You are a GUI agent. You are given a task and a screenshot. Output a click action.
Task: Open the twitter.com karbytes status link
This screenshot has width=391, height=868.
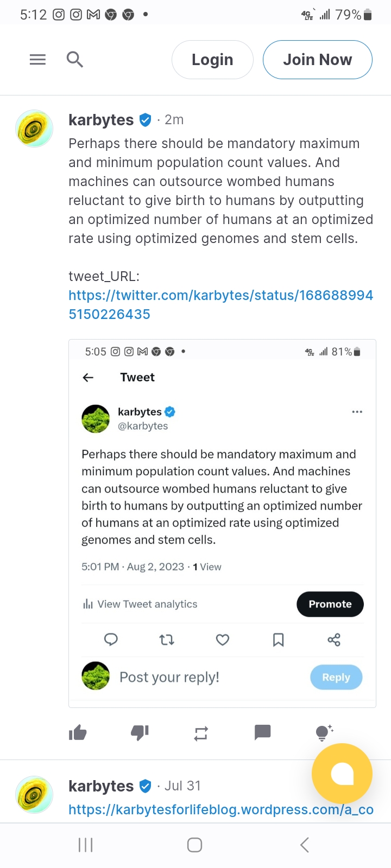pos(220,304)
